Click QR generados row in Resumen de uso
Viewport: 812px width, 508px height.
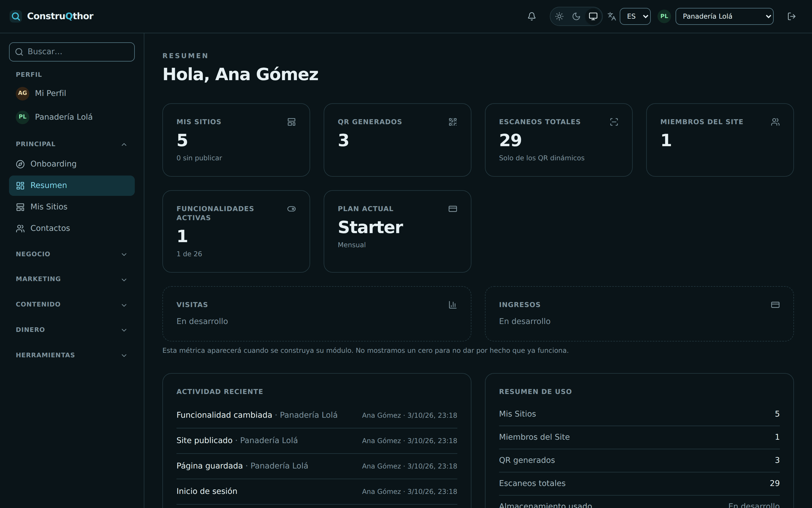coord(639,460)
